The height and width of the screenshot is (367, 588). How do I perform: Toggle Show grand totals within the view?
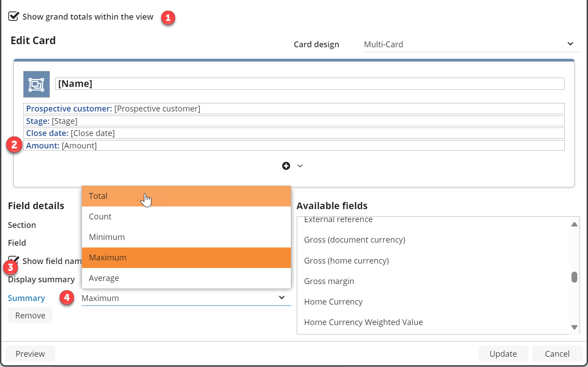14,17
